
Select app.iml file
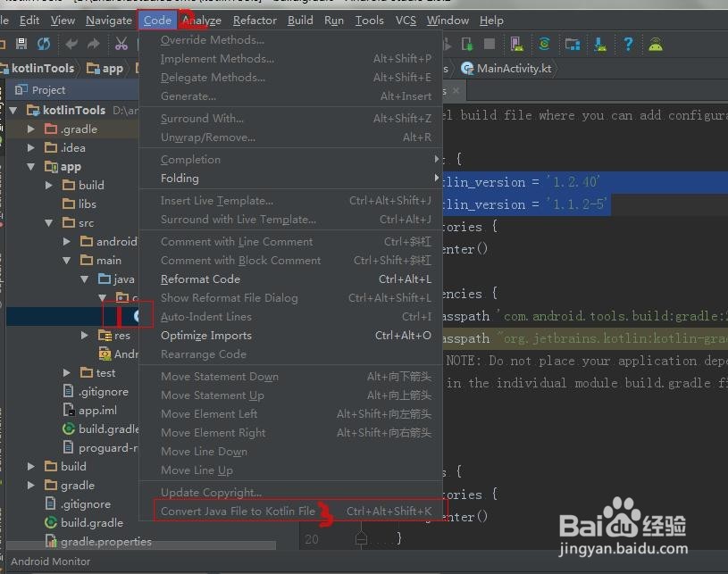90,411
